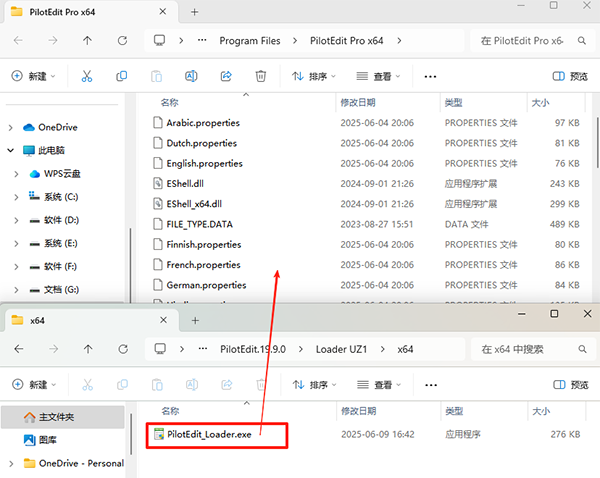Select English.properties file
The image size is (600, 478).
[x=204, y=163]
